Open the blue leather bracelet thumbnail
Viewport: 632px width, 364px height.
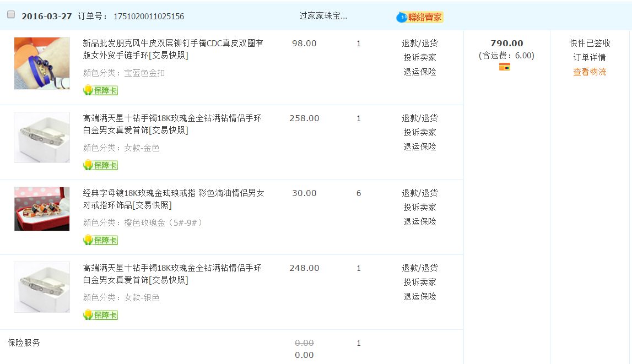coord(42,63)
